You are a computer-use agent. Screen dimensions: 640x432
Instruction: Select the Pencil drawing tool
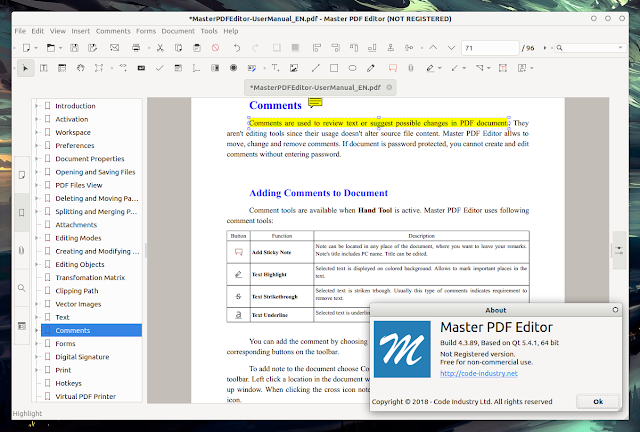[x=371, y=68]
